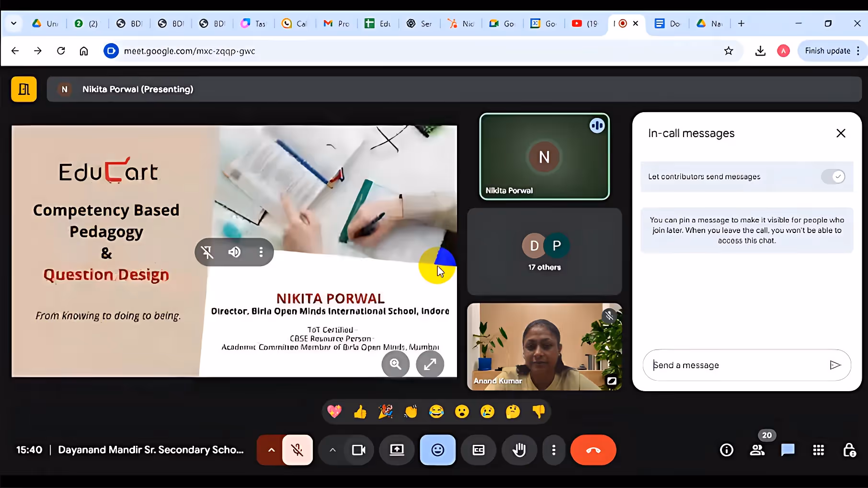Mute the presentation audio
Viewport: 868px width, 488px height.
pyautogui.click(x=234, y=252)
